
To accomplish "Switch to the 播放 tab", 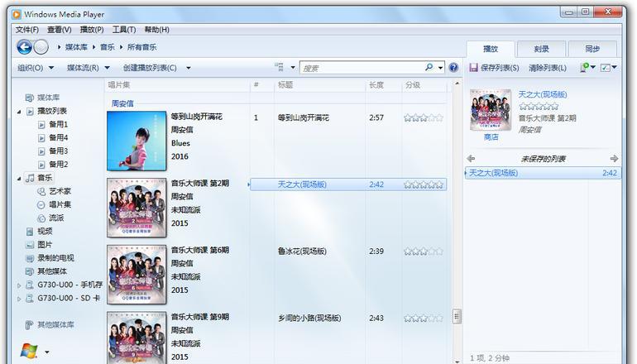I will tap(491, 49).
